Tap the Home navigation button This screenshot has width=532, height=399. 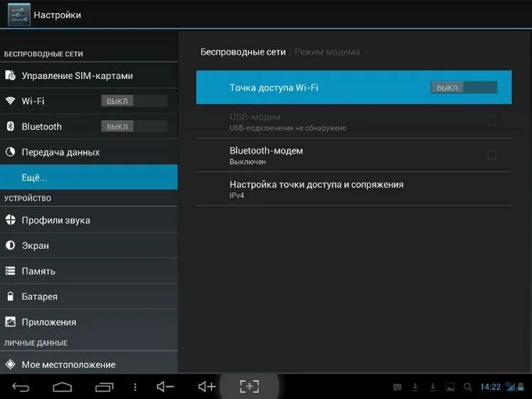pos(63,387)
